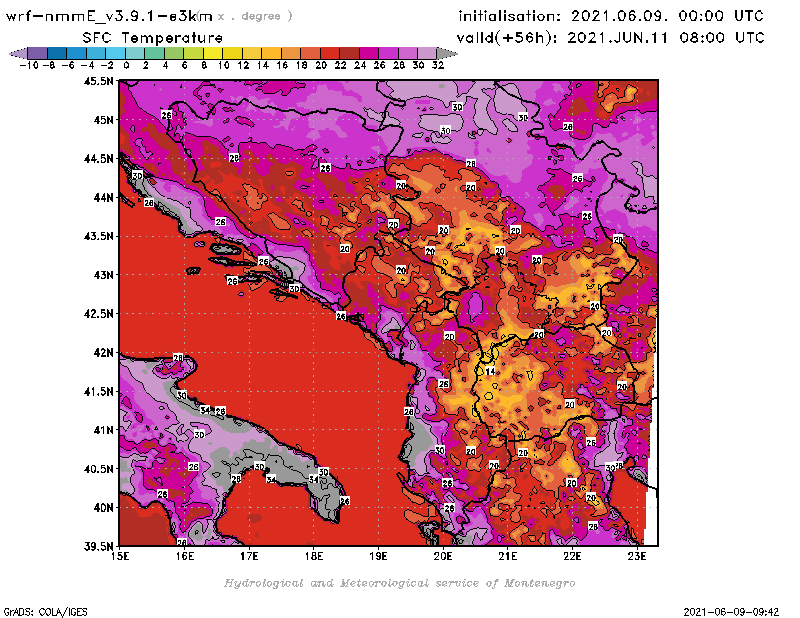This screenshot has height=618, width=800.
Task: Click the legend swatch between 0 and 2
Action: pos(135,53)
